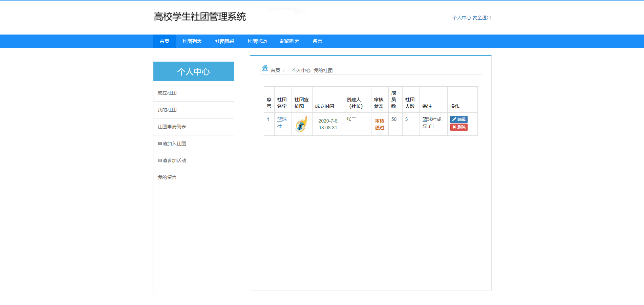Click the 个人中心 sidebar header

pyautogui.click(x=194, y=71)
